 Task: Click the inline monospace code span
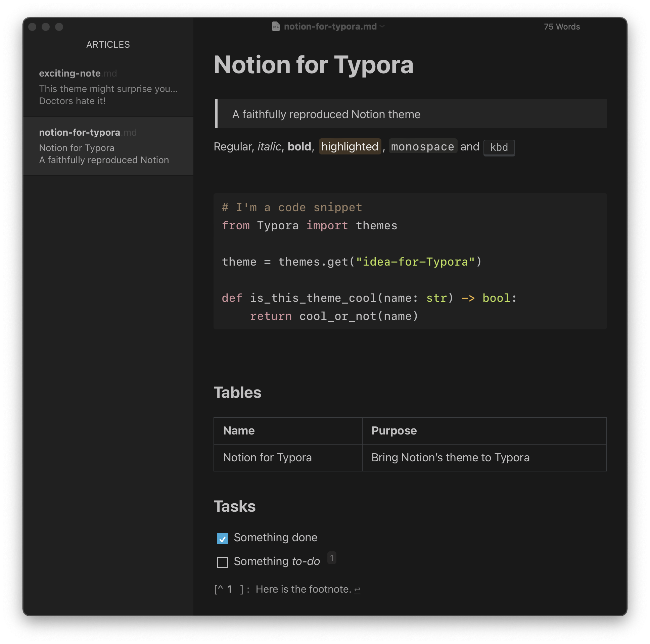[422, 147]
